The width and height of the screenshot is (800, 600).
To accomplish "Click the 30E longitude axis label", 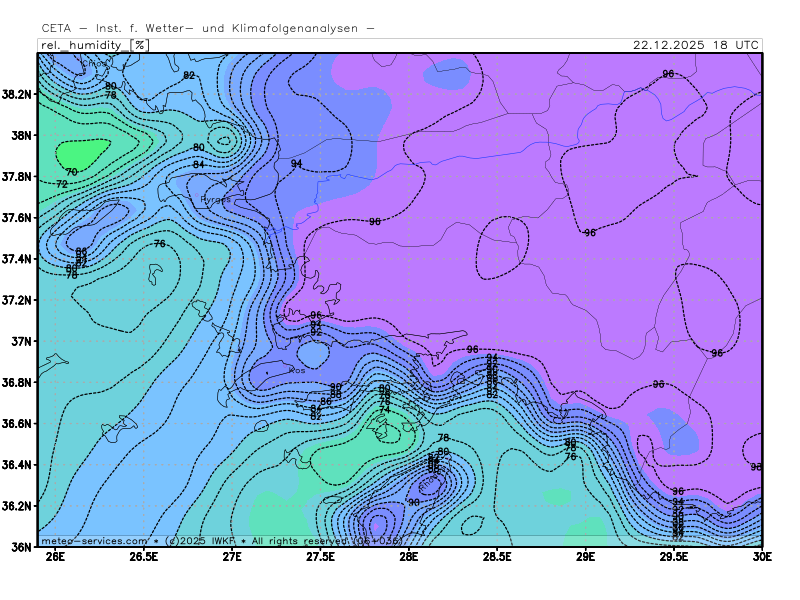I will pyautogui.click(x=762, y=557).
